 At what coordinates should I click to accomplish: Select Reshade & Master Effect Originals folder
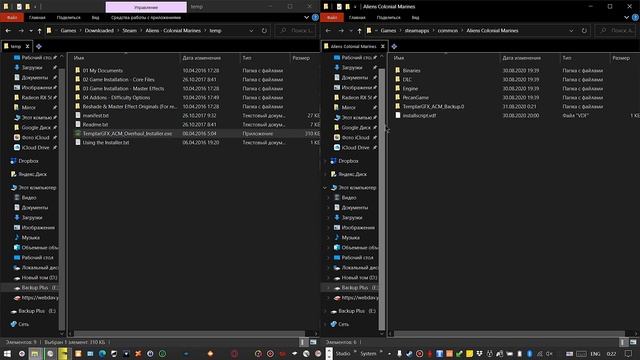[130, 107]
